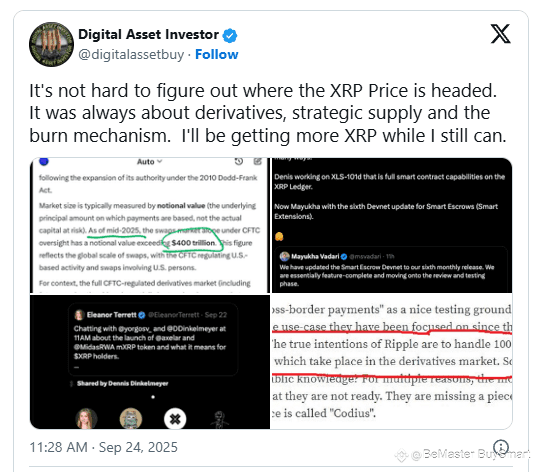
Task: Click the history clock icon in screenshot
Action: [x=239, y=161]
